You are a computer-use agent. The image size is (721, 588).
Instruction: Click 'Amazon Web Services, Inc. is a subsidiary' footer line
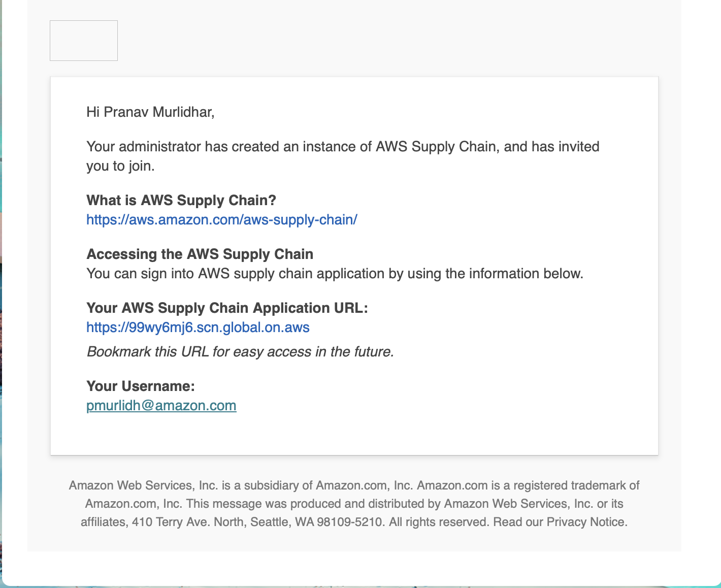tap(354, 485)
